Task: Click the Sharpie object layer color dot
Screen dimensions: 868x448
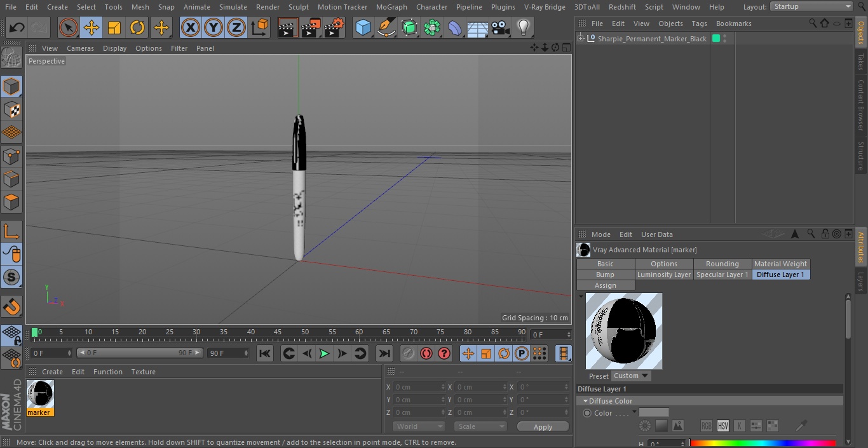Action: [716, 39]
